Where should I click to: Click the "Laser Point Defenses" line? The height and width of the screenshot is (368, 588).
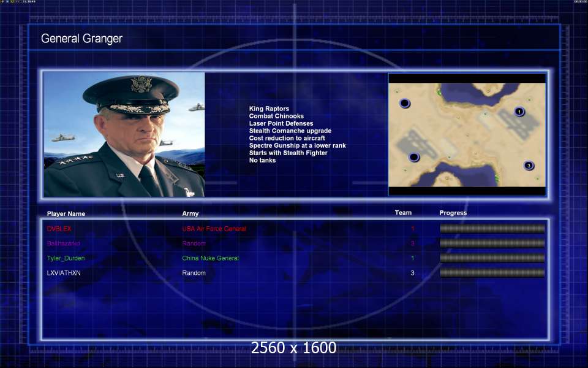tap(281, 123)
